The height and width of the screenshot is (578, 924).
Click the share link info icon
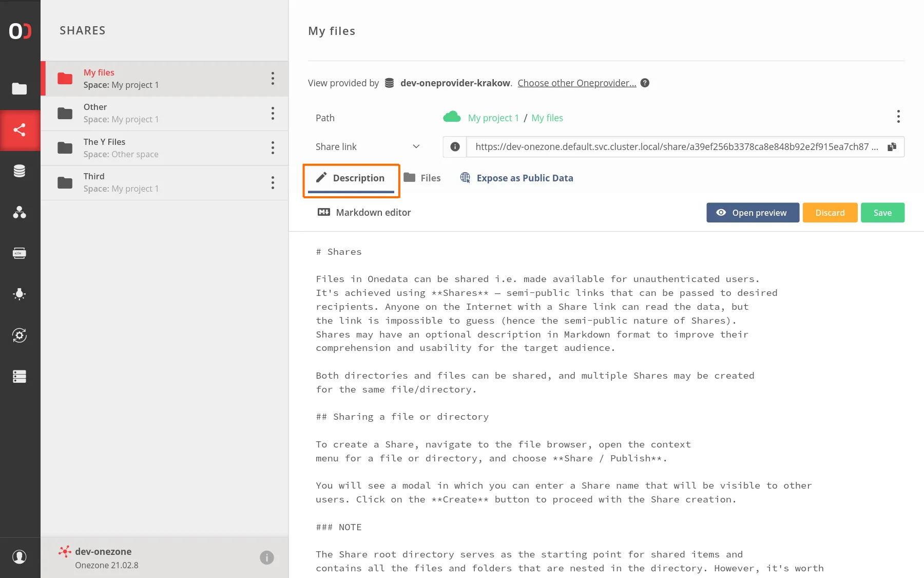[454, 146]
